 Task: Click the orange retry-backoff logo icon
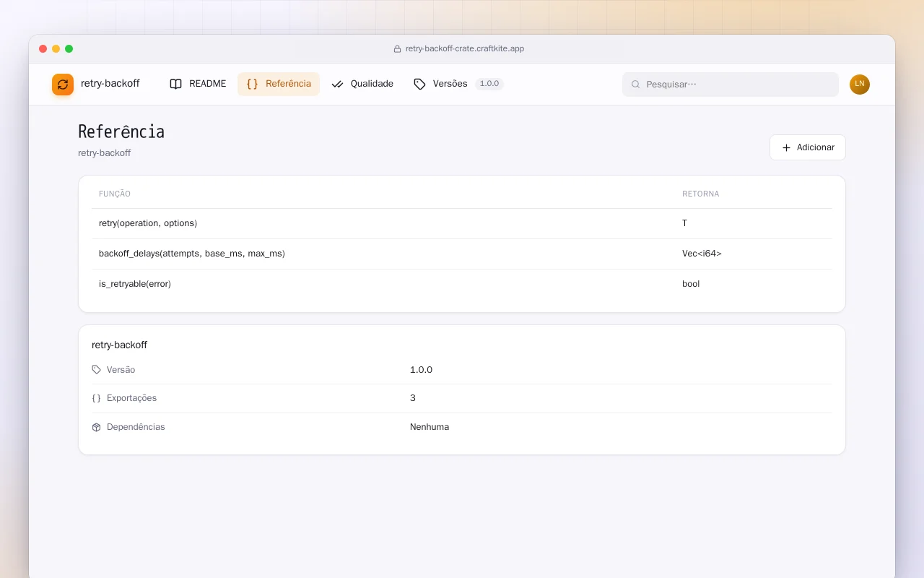point(63,85)
